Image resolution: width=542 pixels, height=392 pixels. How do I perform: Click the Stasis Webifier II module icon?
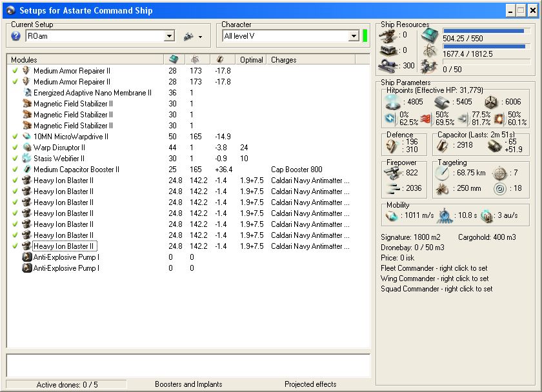point(27,159)
